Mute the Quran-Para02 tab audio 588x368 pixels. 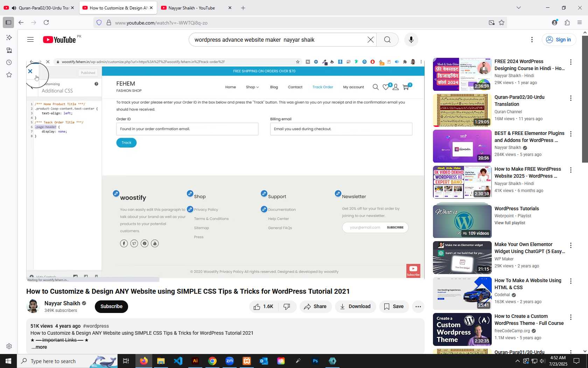pos(14,8)
